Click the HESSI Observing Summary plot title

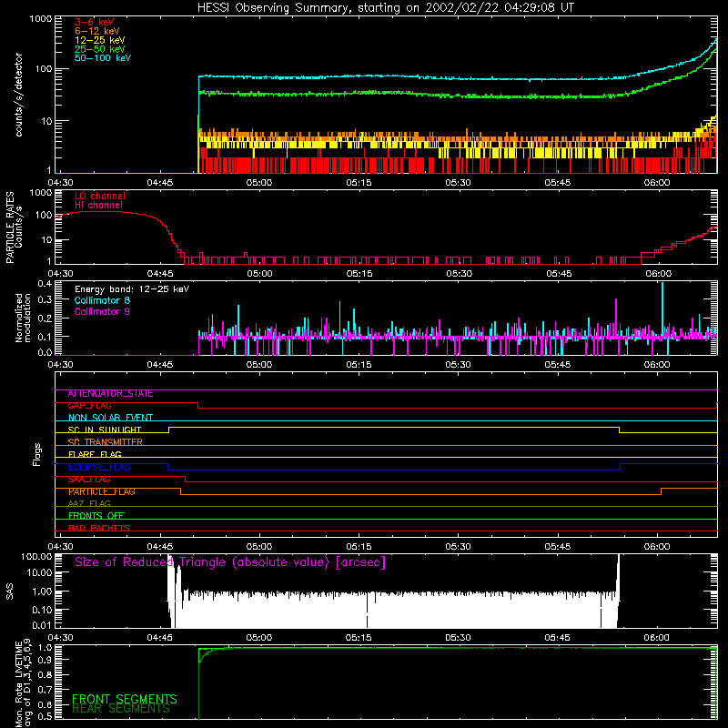click(x=386, y=8)
